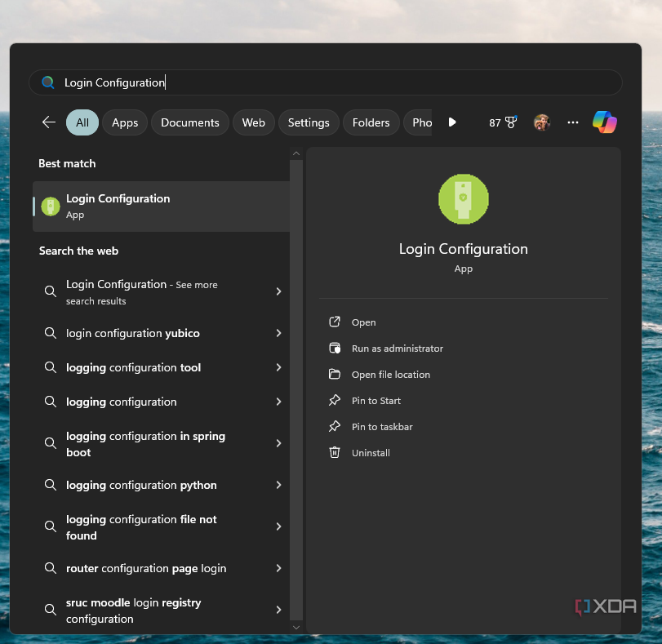Expand 'Login Configuration - See more search results' chevron

(278, 291)
